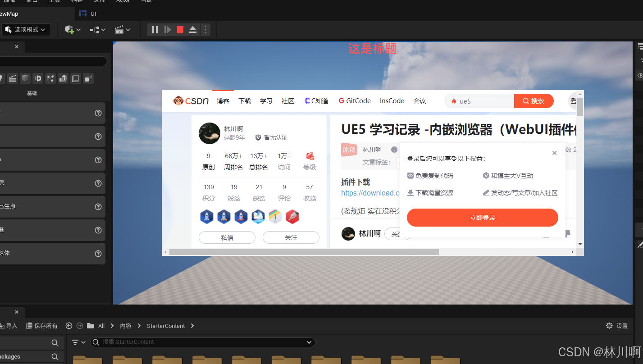Viewport: 643px width, 364px height.
Task: Open the content filter dropdown
Action: (79, 342)
